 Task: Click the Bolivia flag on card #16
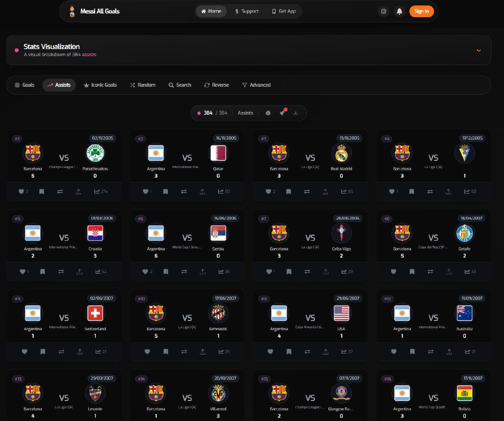464,393
